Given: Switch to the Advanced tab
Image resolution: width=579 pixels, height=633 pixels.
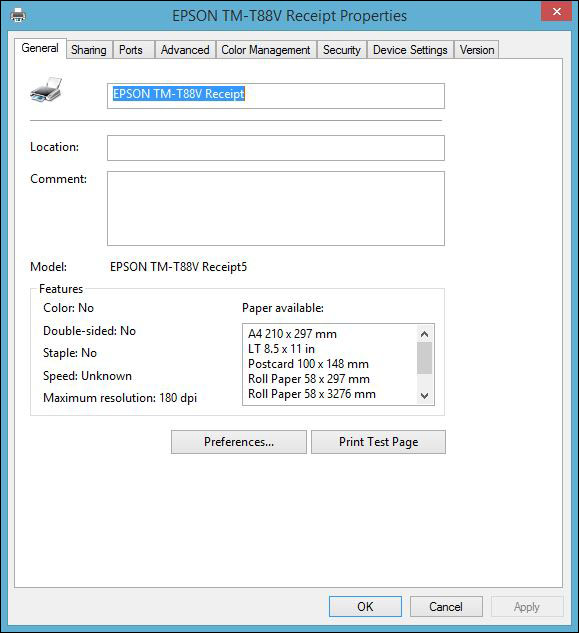Looking at the screenshot, I should click(x=185, y=50).
